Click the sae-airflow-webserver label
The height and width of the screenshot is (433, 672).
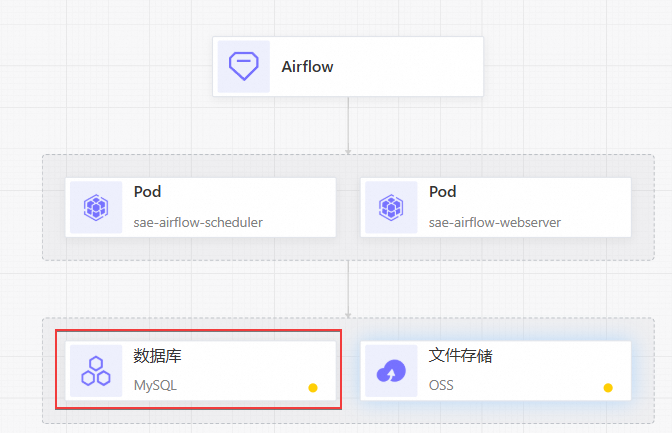click(x=495, y=223)
